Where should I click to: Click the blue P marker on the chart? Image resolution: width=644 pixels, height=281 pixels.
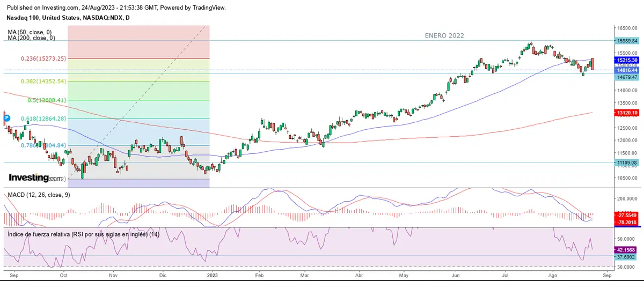(x=6, y=117)
